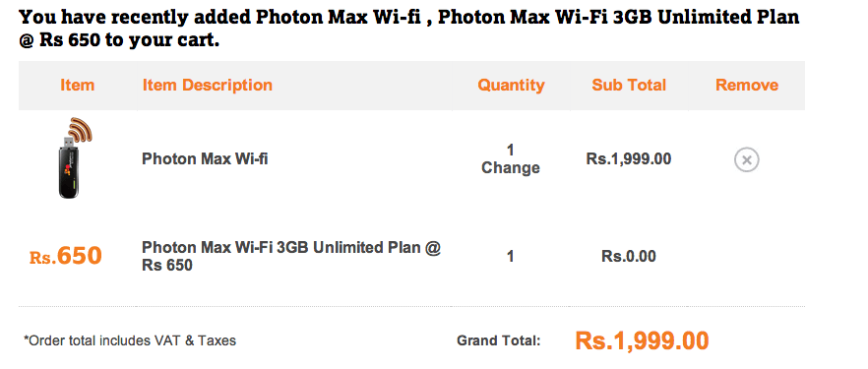Click the Sub Total column header

tap(629, 86)
